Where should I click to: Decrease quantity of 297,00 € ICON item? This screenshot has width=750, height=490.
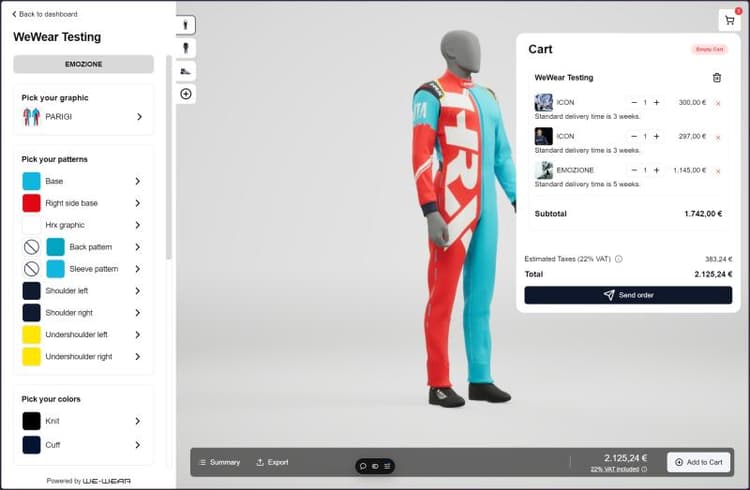634,136
